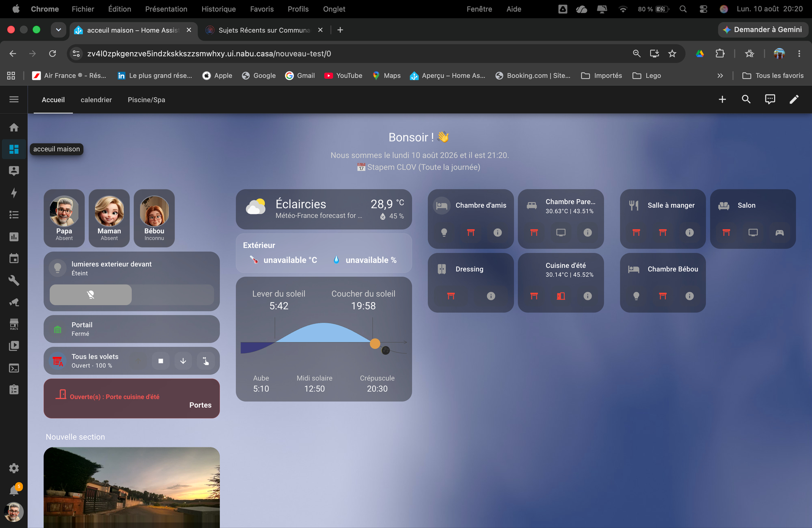Click the notifications bell in sidebar
Image resolution: width=812 pixels, height=528 pixels.
point(14,490)
